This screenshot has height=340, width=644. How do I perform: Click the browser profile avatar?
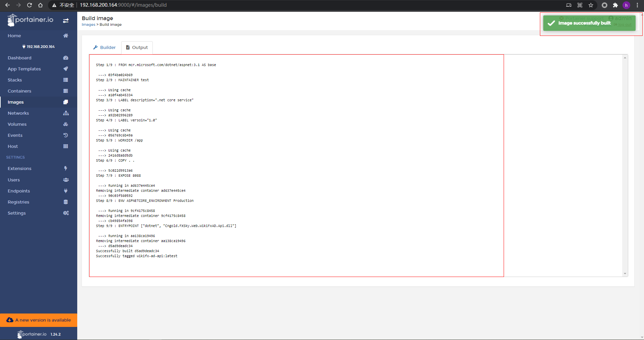(626, 5)
